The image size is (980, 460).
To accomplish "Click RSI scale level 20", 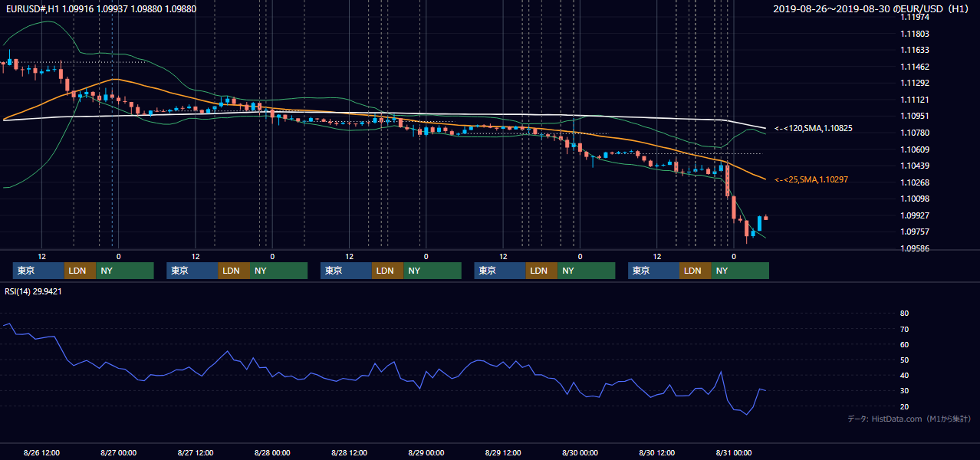I will click(905, 406).
